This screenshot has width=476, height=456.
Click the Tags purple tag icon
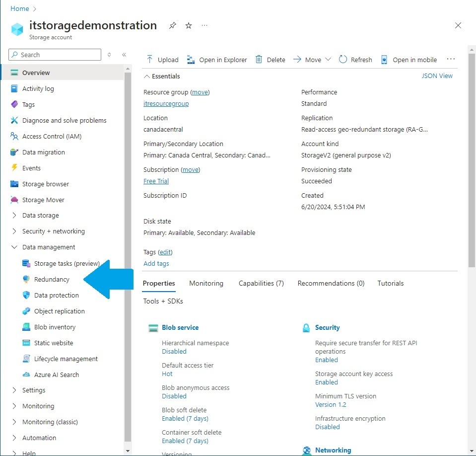tap(14, 104)
